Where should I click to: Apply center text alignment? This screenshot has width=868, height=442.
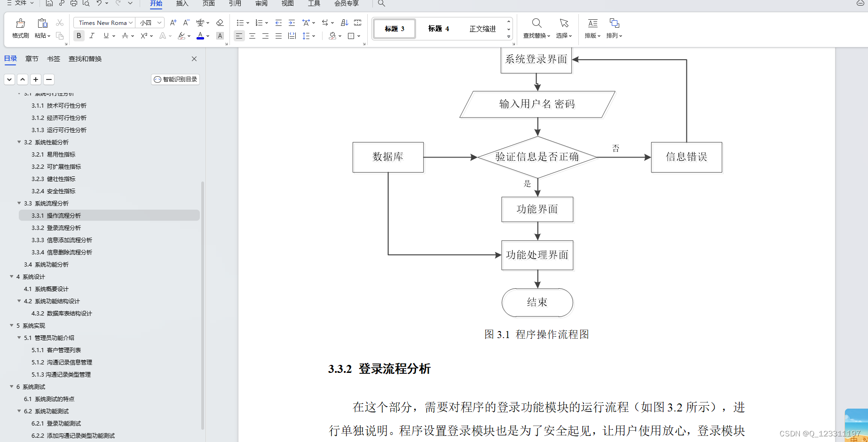pyautogui.click(x=253, y=36)
